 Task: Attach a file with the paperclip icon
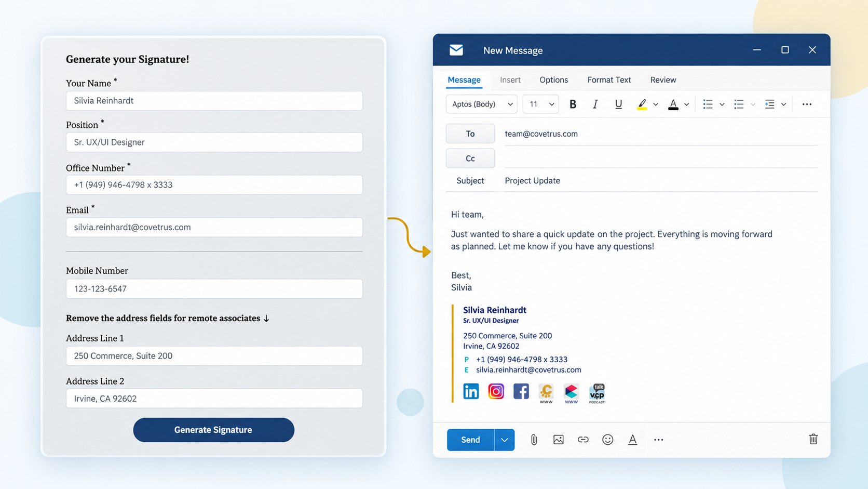point(534,440)
